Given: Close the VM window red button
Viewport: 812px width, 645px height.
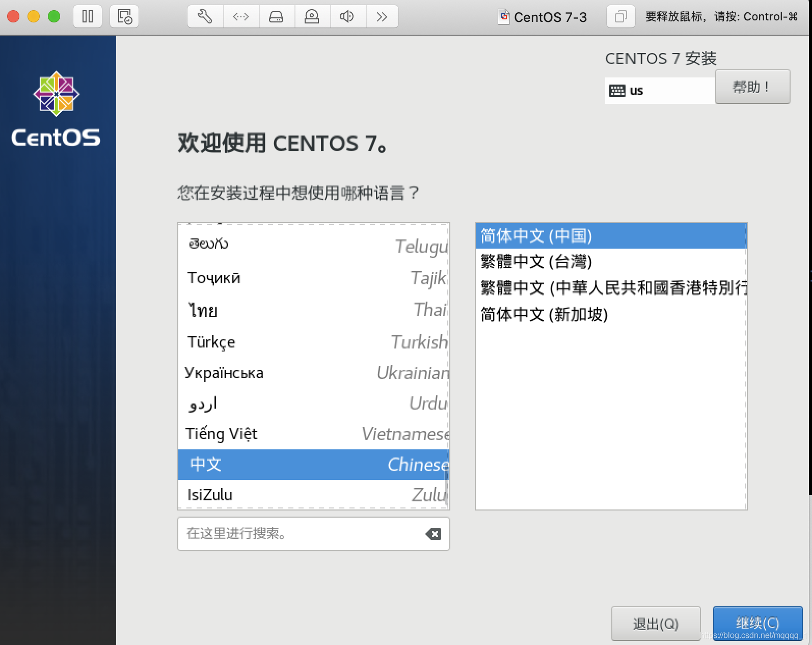Looking at the screenshot, I should coord(14,17).
